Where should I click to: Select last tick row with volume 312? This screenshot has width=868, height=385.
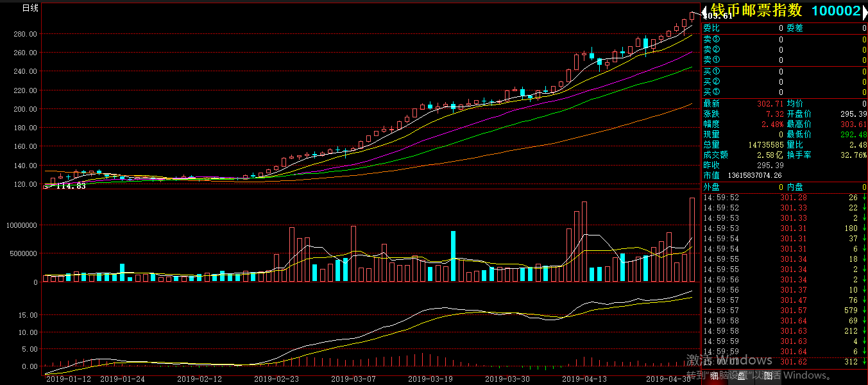(x=785, y=362)
